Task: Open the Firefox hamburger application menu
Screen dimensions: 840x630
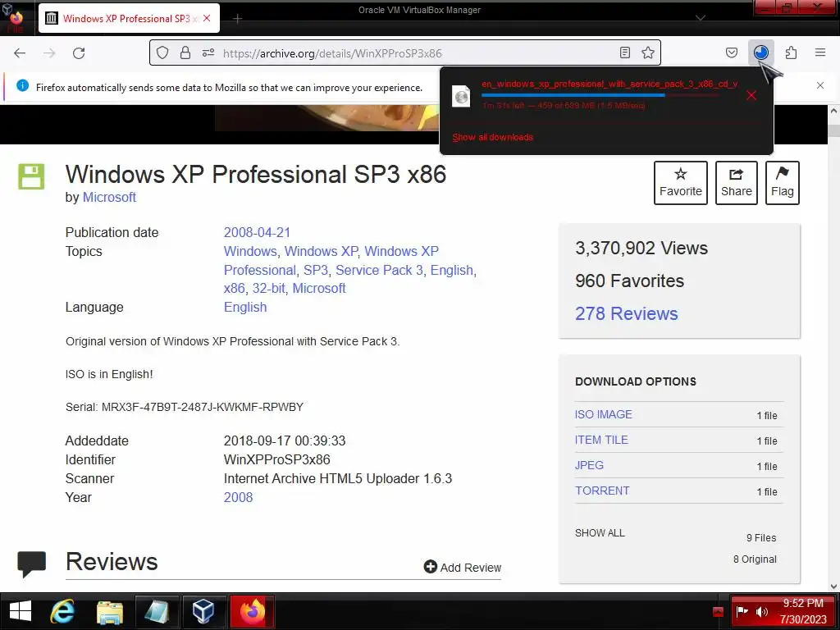Action: click(820, 52)
